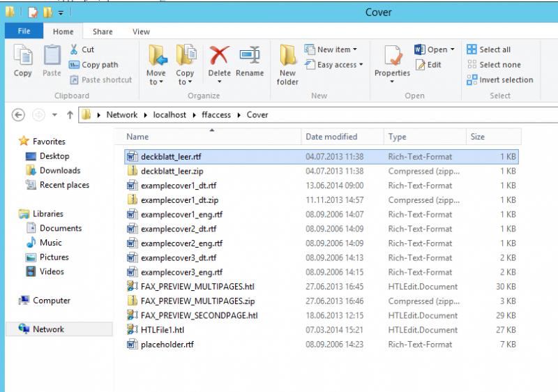
Task: Click the Up arrow navigation button
Action: point(70,115)
